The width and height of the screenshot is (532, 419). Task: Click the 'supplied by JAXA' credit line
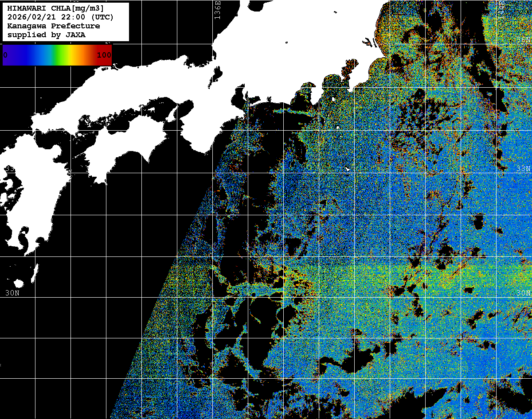(x=47, y=35)
